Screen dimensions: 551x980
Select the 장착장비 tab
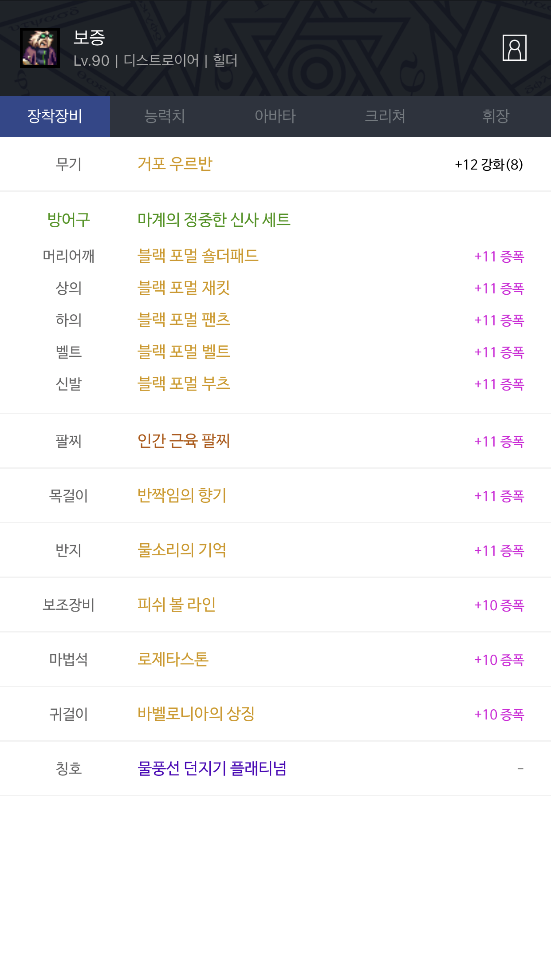[55, 116]
